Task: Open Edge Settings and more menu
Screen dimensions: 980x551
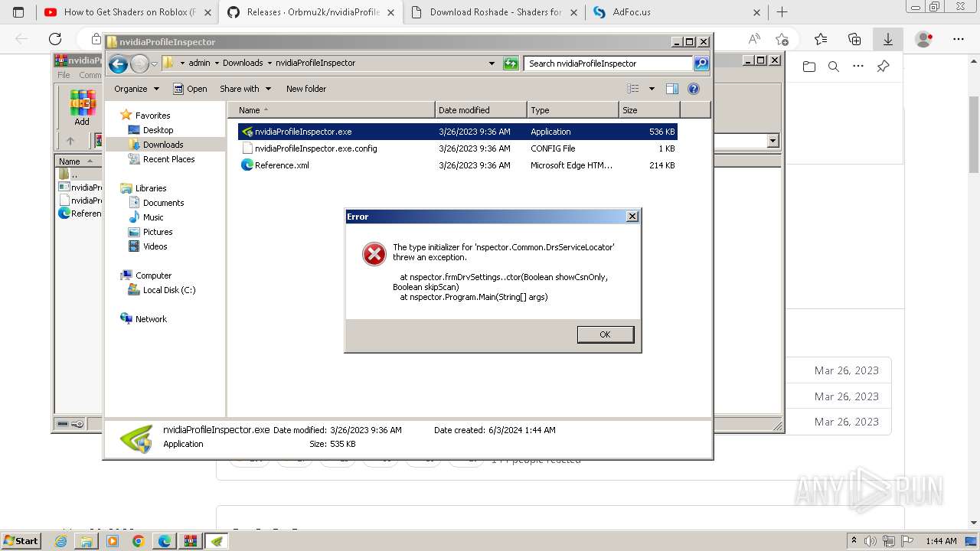Action: coord(958,39)
